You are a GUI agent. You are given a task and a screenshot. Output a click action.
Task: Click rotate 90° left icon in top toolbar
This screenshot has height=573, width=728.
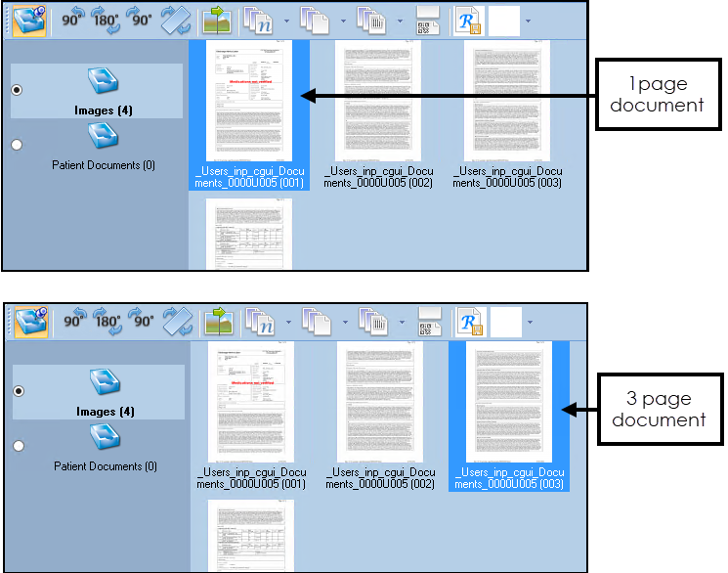[x=74, y=20]
